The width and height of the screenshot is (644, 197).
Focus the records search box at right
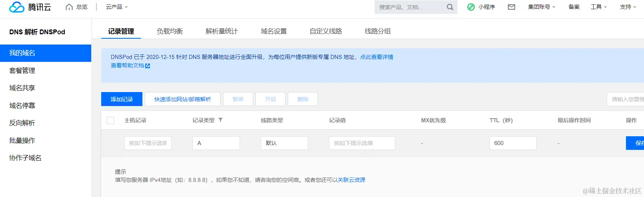(x=626, y=99)
